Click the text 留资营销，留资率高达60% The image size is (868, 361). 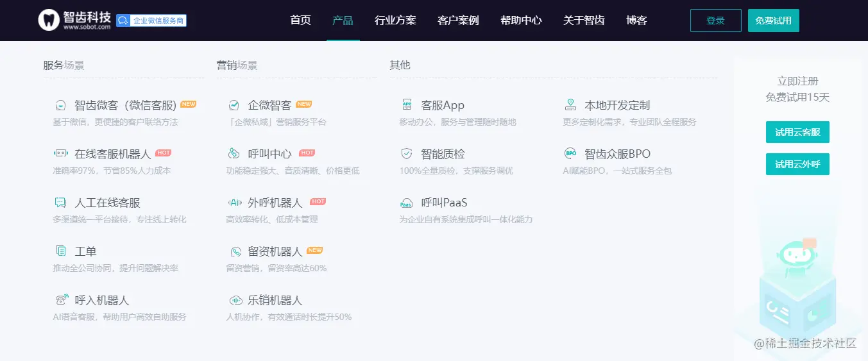pos(277,268)
